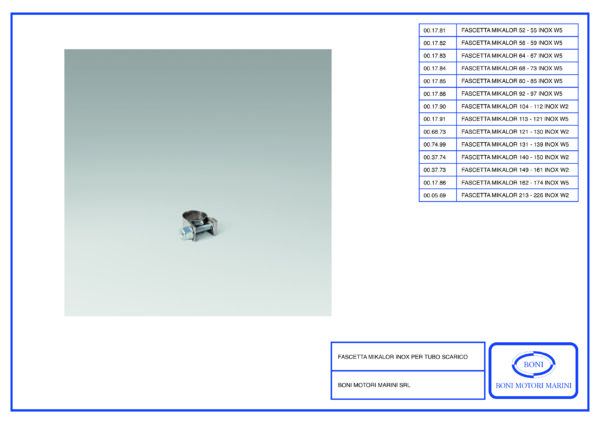Select the product code 00.74.99 cell
Image resolution: width=600 pixels, height=424 pixels.
(x=436, y=145)
